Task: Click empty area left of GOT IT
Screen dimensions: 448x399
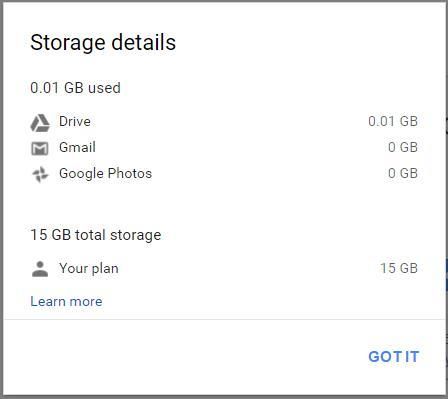Action: 183,357
